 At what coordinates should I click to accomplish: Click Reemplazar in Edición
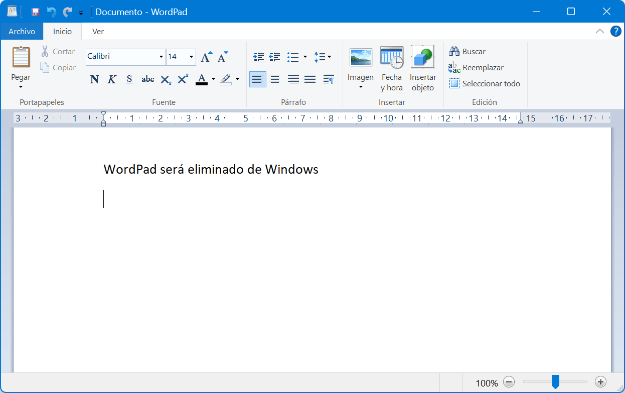tap(476, 67)
